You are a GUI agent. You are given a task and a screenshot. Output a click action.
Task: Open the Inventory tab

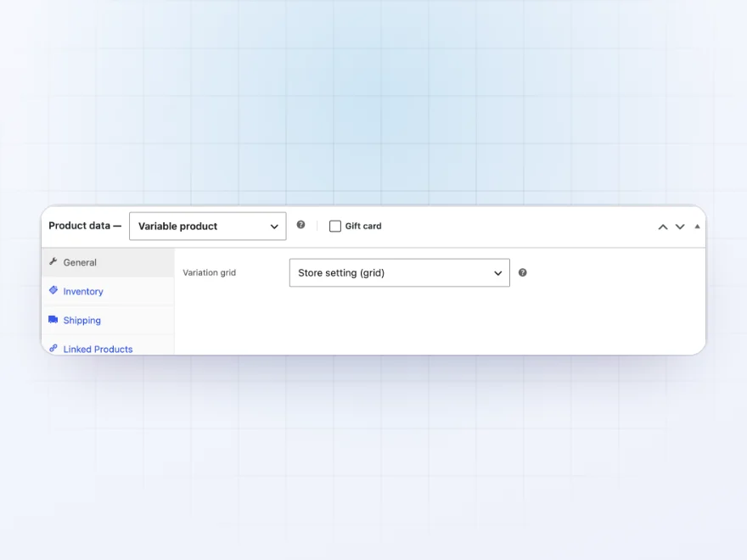tap(108, 291)
